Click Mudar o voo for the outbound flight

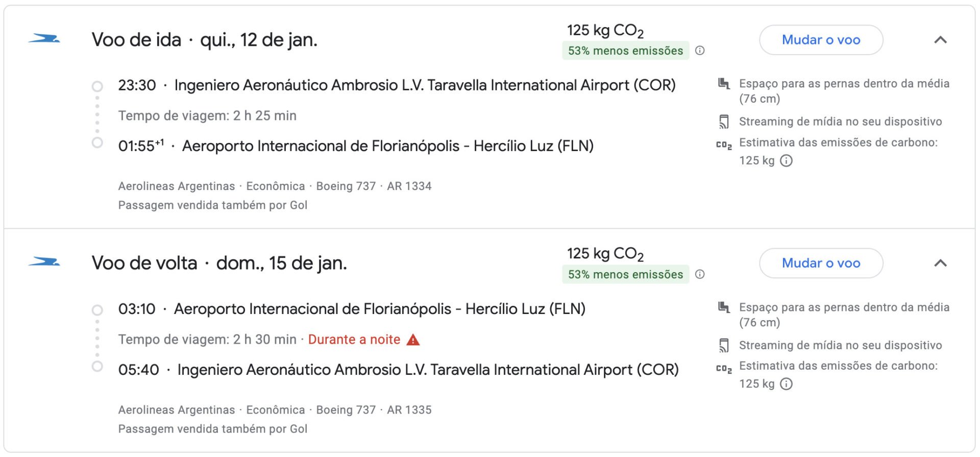821,40
